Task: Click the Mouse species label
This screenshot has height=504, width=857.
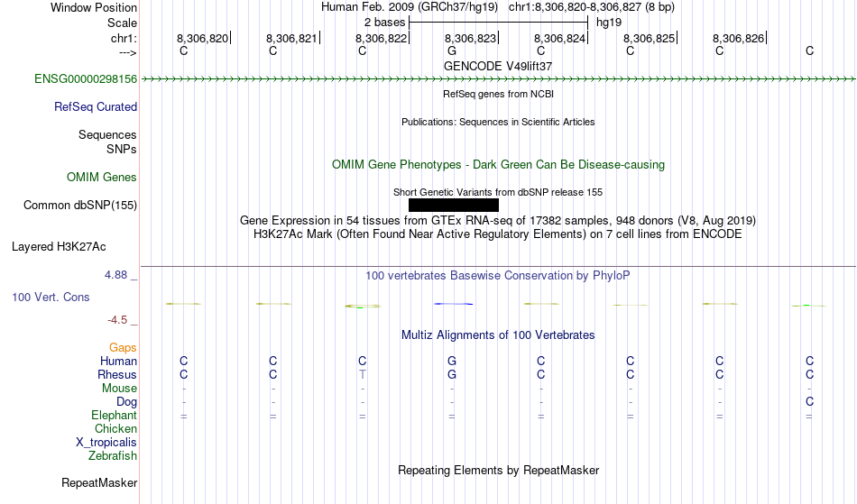Action: click(119, 389)
